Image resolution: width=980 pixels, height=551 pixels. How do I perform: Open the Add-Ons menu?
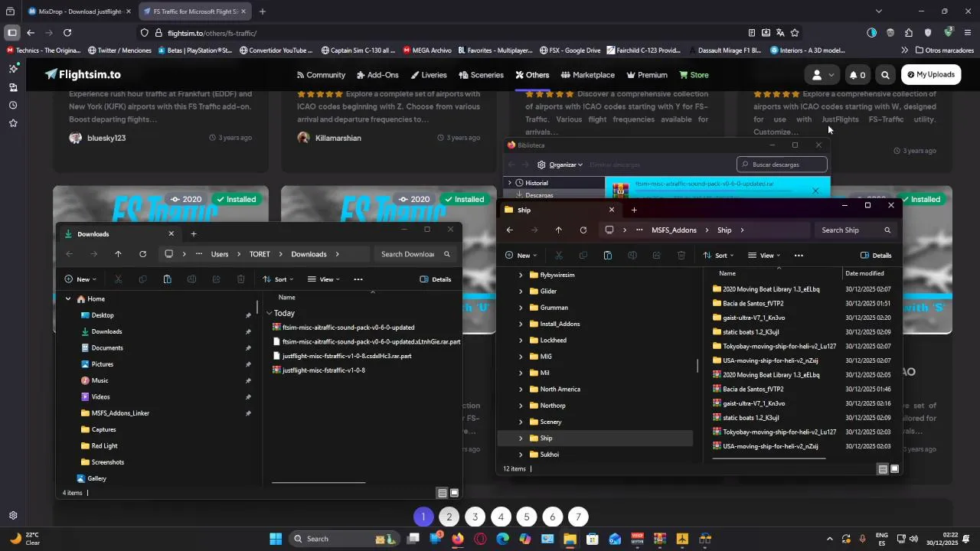(x=377, y=75)
